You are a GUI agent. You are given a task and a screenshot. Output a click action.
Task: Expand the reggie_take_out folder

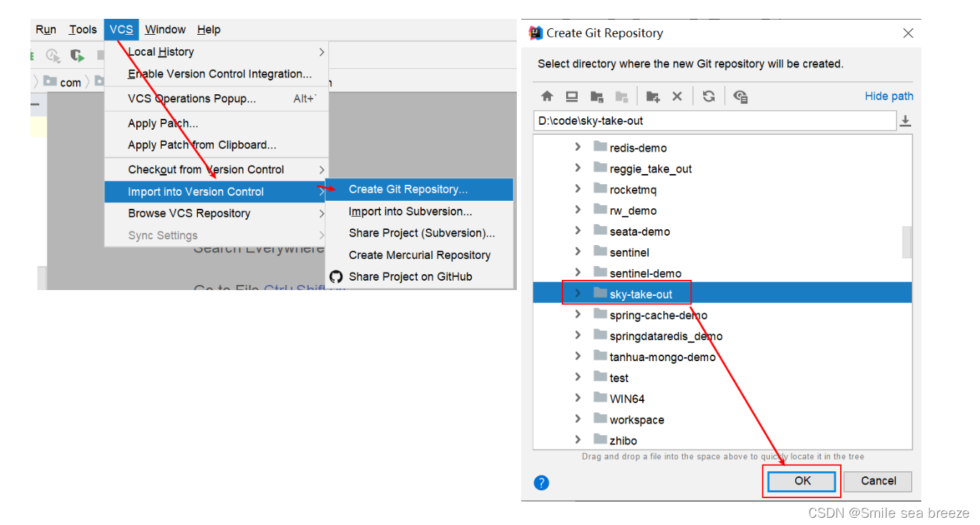pyautogui.click(x=578, y=168)
